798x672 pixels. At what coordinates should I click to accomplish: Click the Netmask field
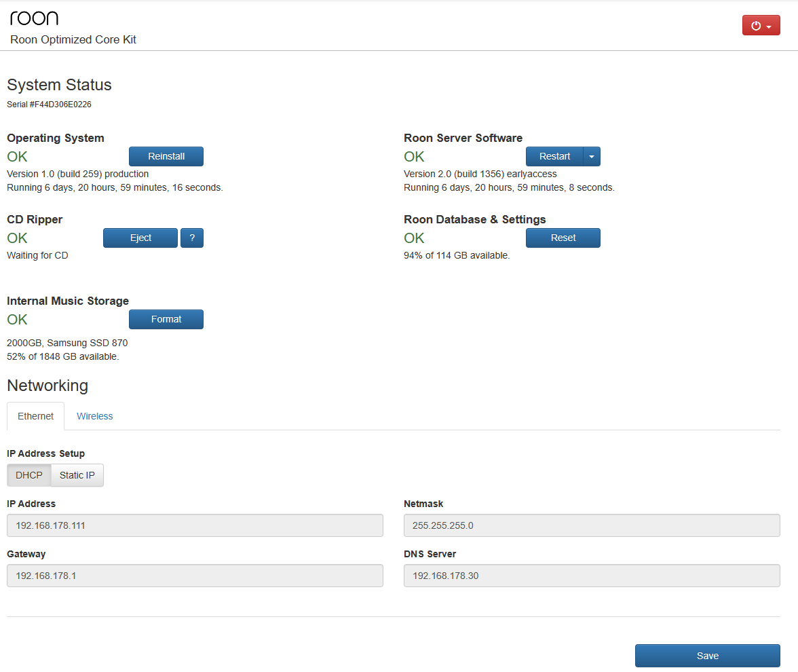point(592,525)
